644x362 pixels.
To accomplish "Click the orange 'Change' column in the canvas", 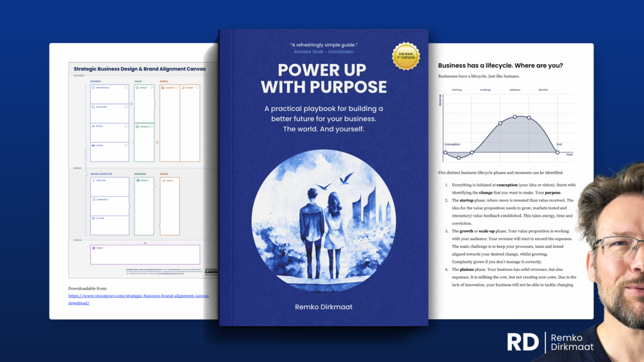I will pos(190,123).
